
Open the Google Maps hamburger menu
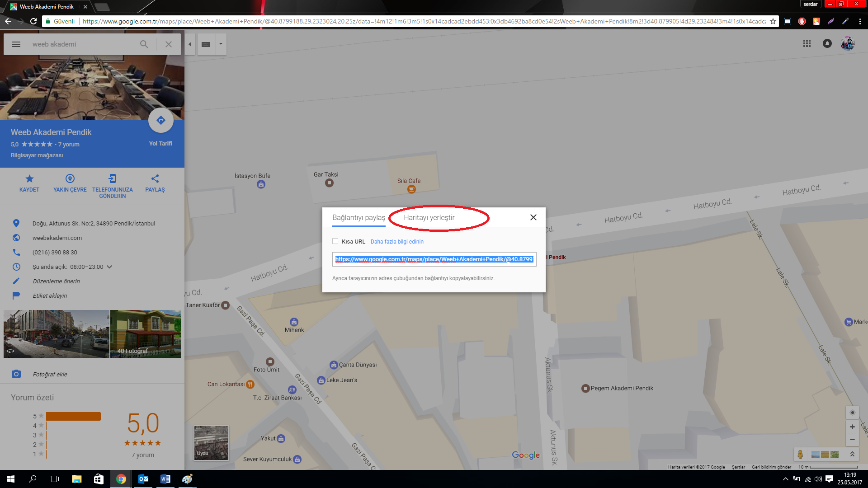click(16, 44)
